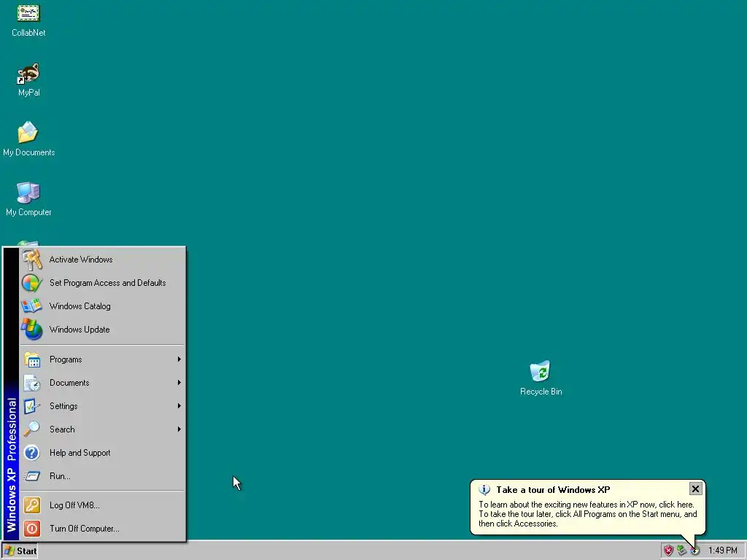Expand the Programs submenu arrow

point(179,359)
